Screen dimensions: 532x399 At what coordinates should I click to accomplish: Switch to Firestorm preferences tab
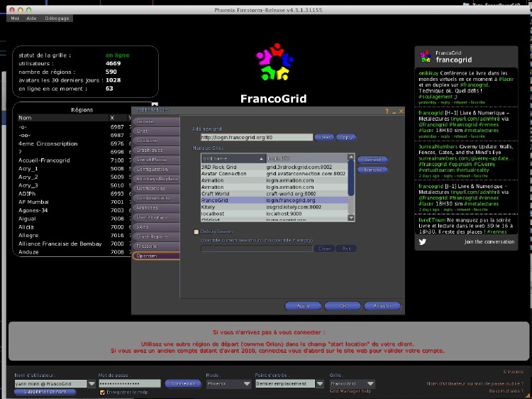pos(156,246)
